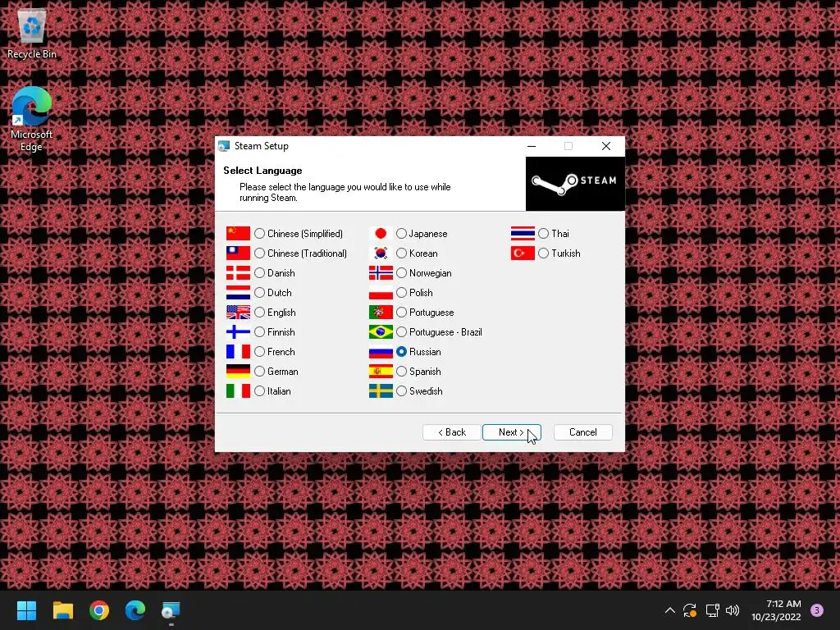
Task: Click the Steam logo banner
Action: point(575,184)
